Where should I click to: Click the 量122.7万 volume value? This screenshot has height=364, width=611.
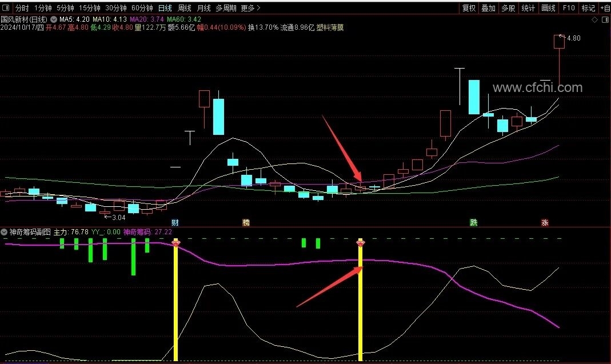[150, 27]
